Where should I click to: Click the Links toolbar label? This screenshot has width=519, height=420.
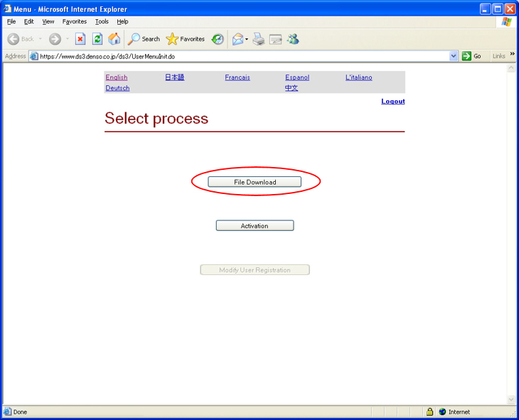498,56
